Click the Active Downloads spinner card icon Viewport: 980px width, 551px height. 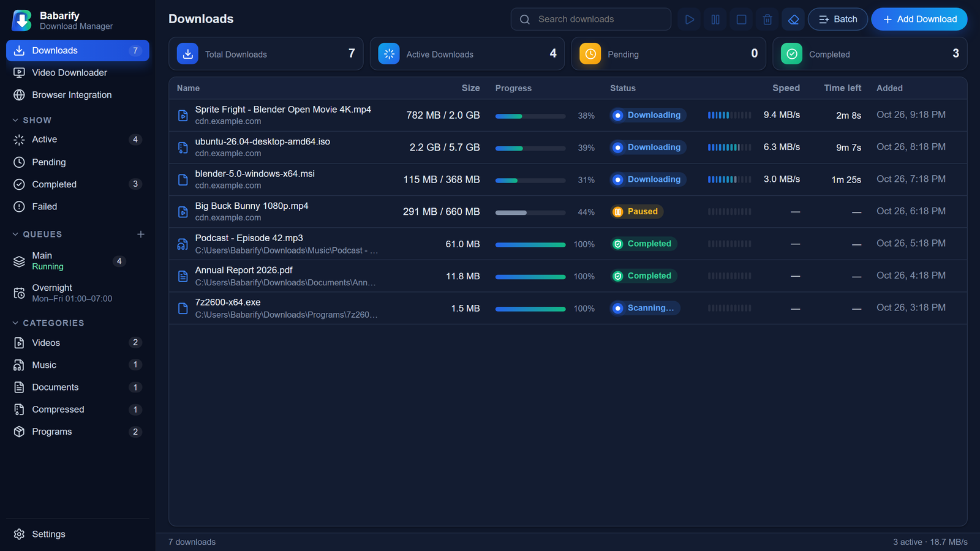pos(389,54)
